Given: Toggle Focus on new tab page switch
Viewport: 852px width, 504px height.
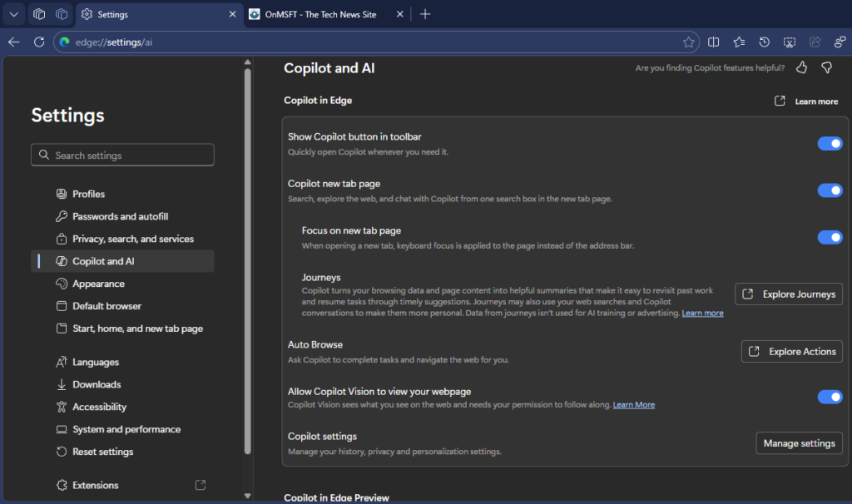Looking at the screenshot, I should [x=830, y=237].
